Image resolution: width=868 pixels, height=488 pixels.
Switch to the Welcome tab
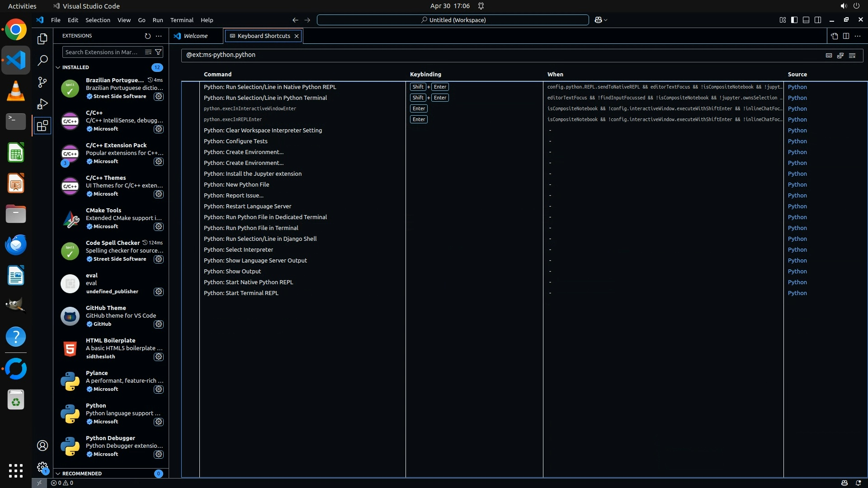point(195,36)
